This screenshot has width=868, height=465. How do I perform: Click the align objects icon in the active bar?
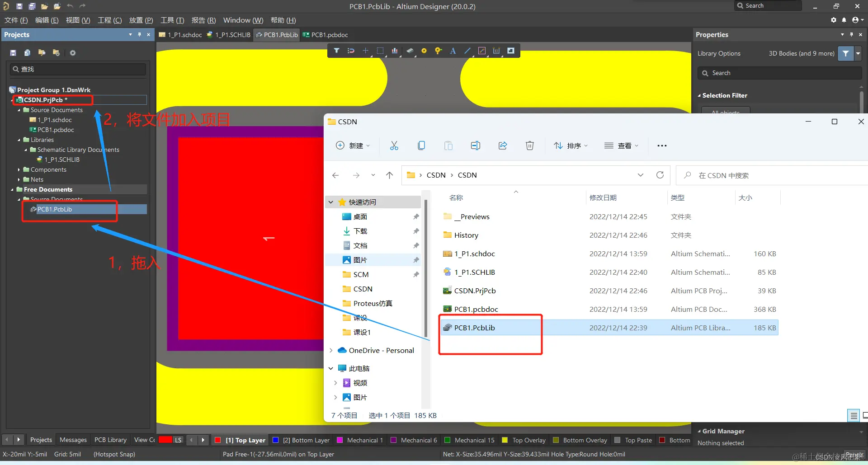(395, 51)
